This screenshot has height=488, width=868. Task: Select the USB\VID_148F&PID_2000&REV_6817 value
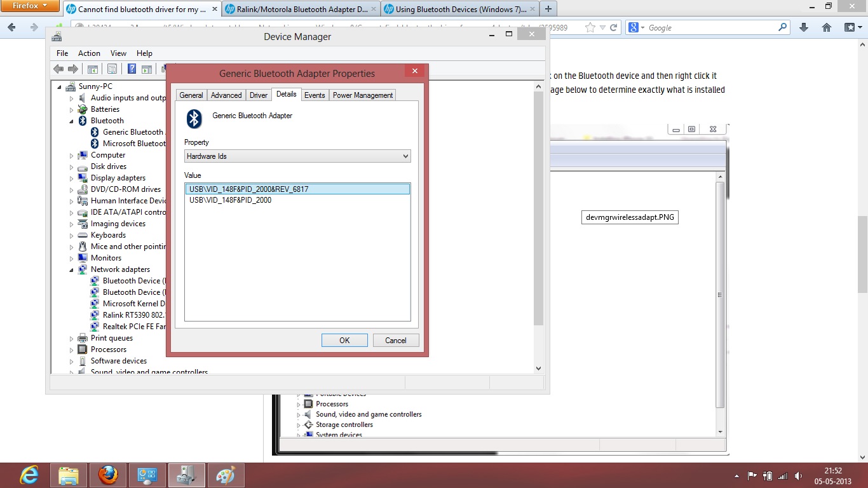coord(297,189)
